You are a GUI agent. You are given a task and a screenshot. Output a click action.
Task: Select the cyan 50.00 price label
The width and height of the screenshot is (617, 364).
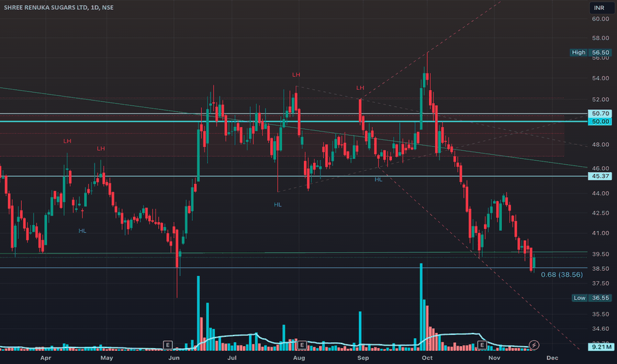pyautogui.click(x=600, y=121)
